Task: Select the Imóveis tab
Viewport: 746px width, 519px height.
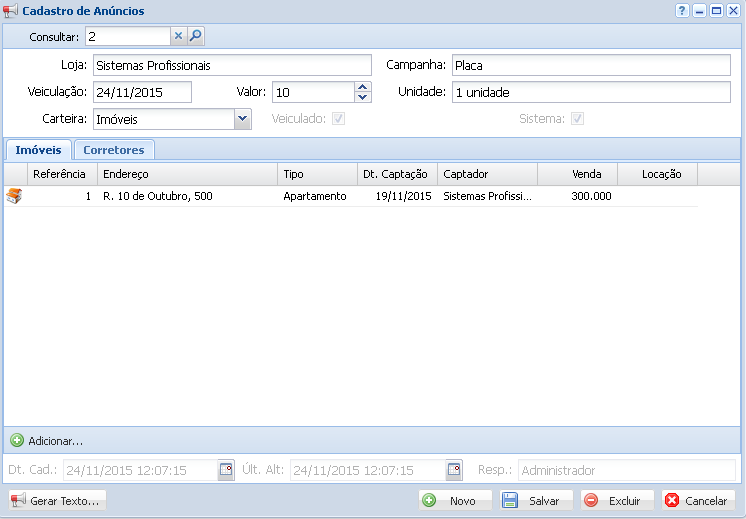Action: (x=38, y=150)
